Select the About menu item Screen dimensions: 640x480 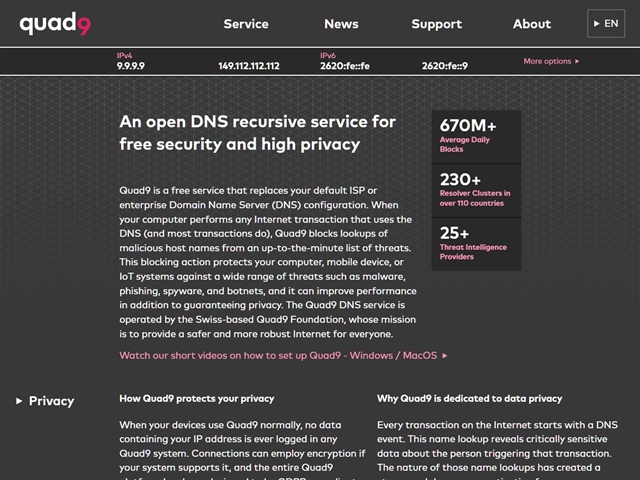coord(532,24)
